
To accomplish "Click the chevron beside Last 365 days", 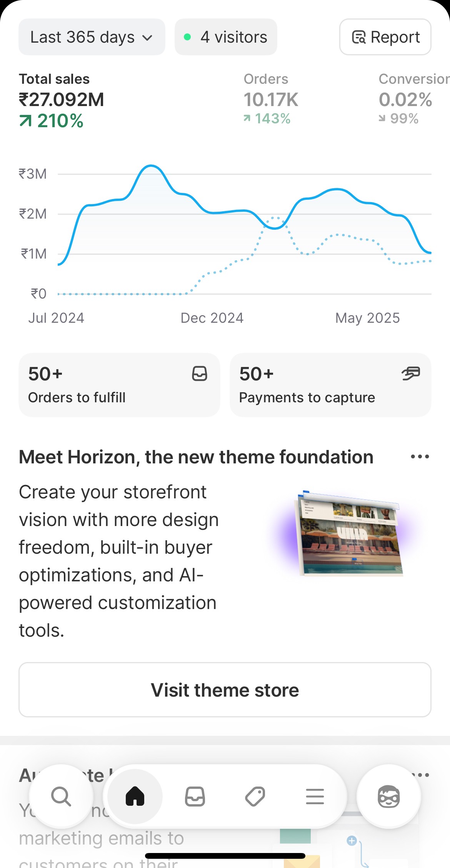I will (147, 38).
